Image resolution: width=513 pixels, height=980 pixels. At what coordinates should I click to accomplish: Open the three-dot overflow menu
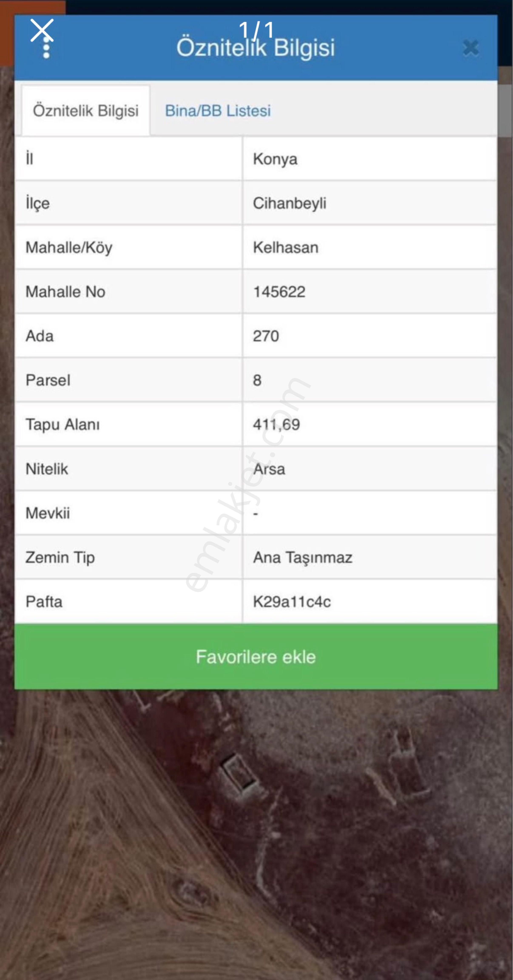[x=46, y=51]
